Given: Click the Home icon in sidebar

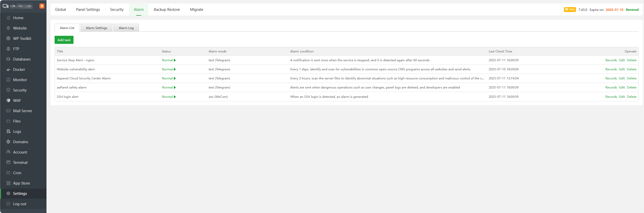Looking at the screenshot, I should coord(8,18).
